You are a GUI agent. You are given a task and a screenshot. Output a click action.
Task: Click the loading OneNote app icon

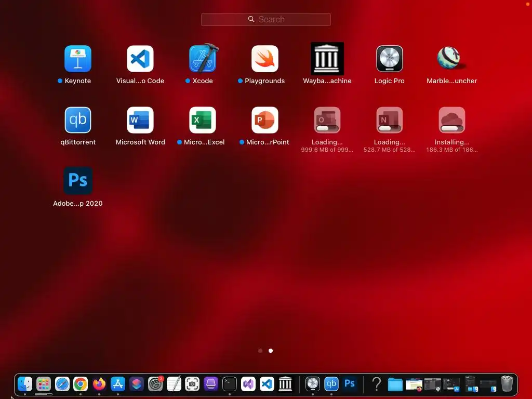390,120
